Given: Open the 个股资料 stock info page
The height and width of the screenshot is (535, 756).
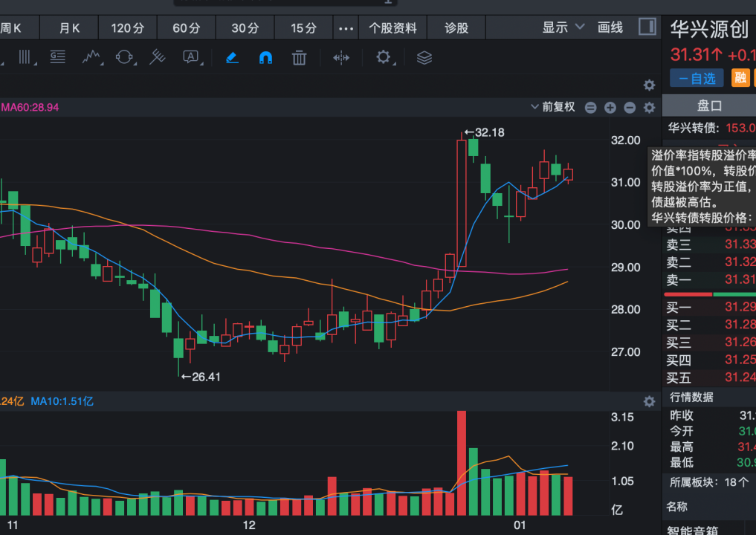Looking at the screenshot, I should (x=392, y=28).
